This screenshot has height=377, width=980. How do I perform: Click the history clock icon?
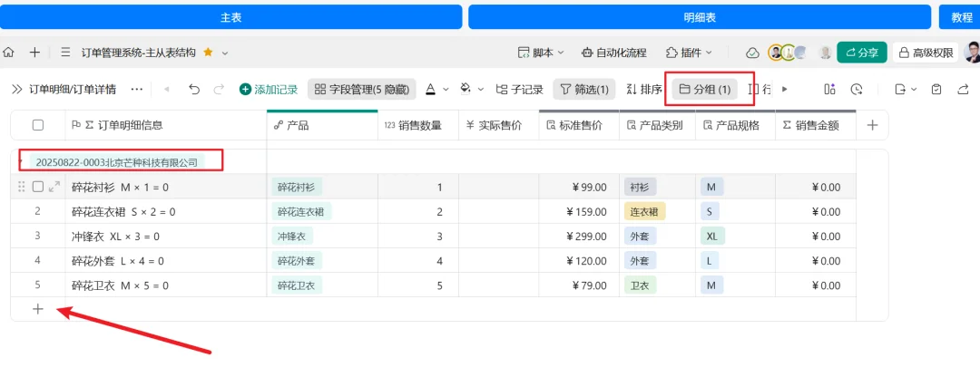pos(857,89)
